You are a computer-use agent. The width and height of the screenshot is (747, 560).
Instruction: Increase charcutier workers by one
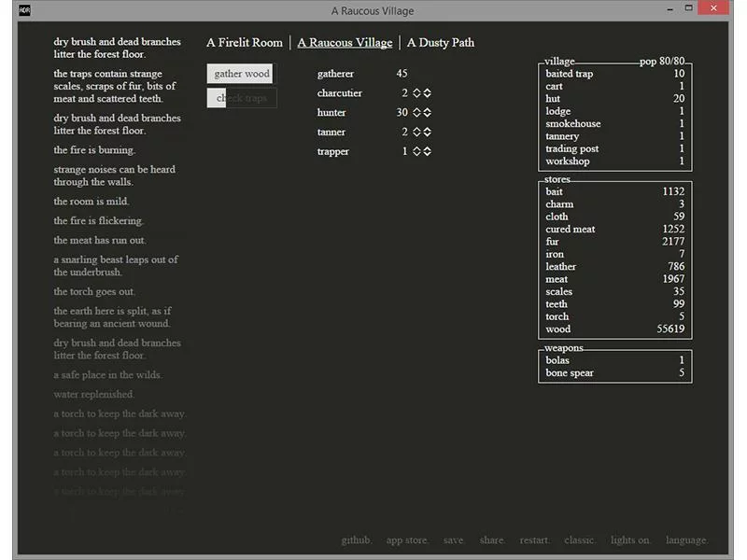[416, 90]
